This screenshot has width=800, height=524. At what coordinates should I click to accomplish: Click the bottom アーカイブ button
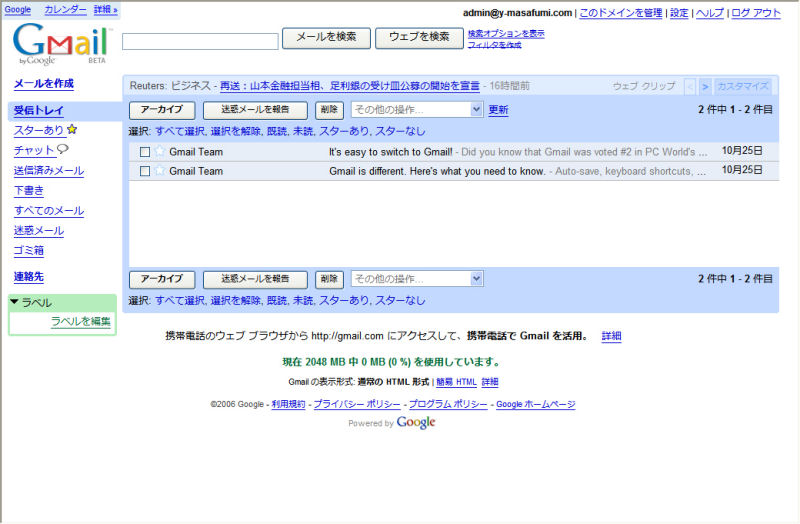click(162, 279)
